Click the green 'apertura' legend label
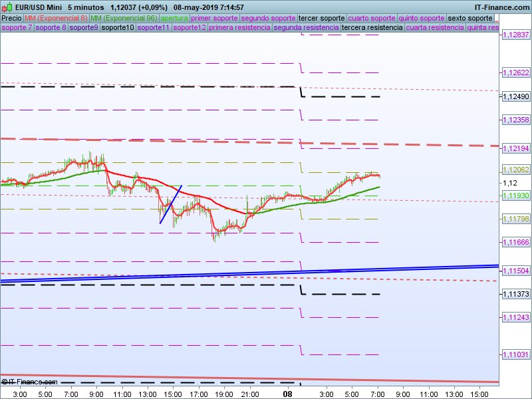The image size is (532, 399). point(174,18)
